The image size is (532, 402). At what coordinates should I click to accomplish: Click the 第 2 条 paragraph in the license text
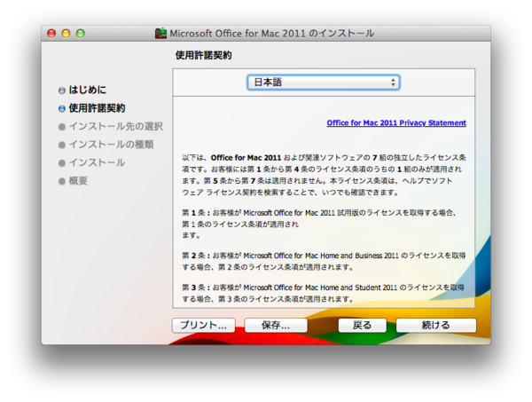324,262
